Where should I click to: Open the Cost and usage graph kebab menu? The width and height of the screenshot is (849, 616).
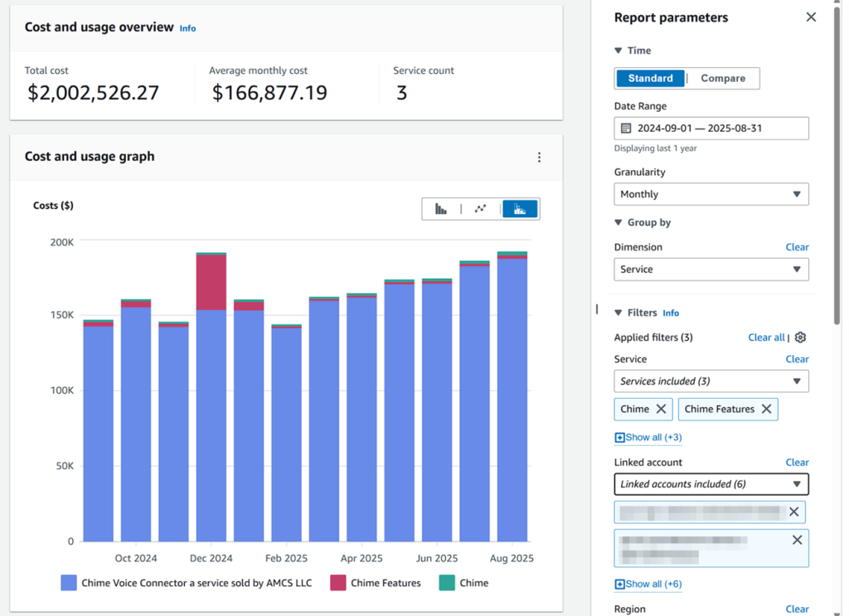(540, 157)
